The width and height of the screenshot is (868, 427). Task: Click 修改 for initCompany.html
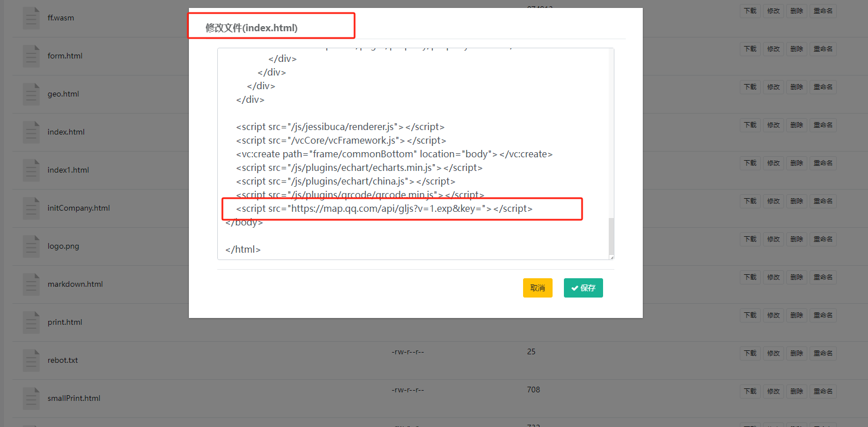773,201
